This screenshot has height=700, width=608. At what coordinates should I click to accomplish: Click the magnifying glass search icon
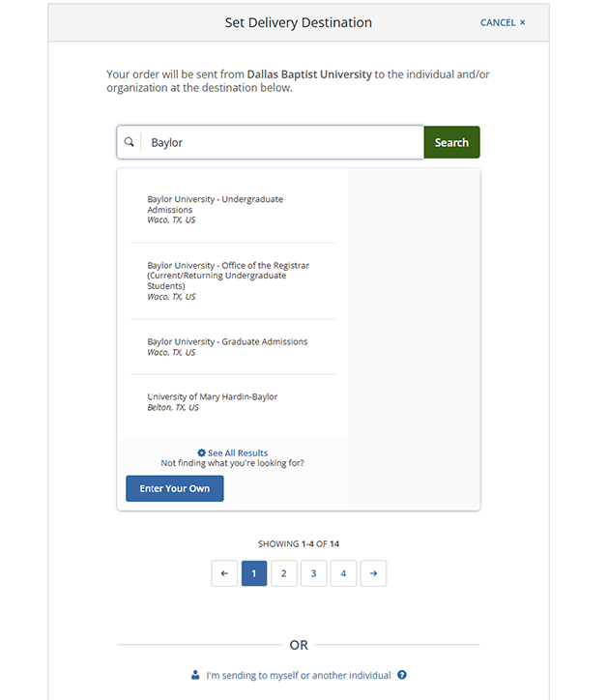tap(130, 142)
